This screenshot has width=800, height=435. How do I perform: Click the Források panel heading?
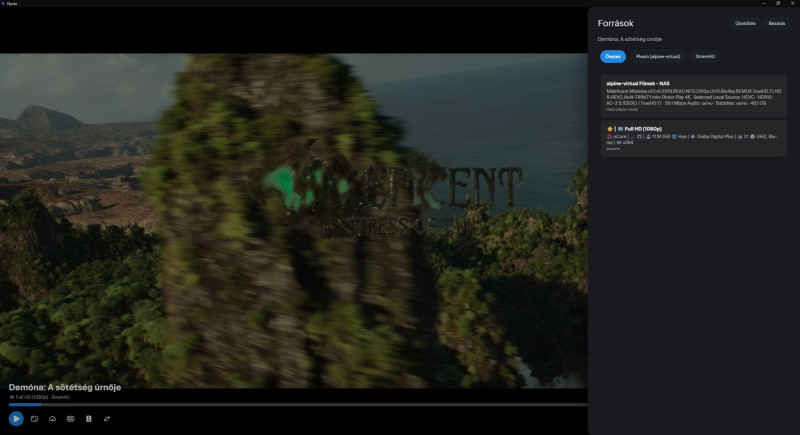[615, 23]
